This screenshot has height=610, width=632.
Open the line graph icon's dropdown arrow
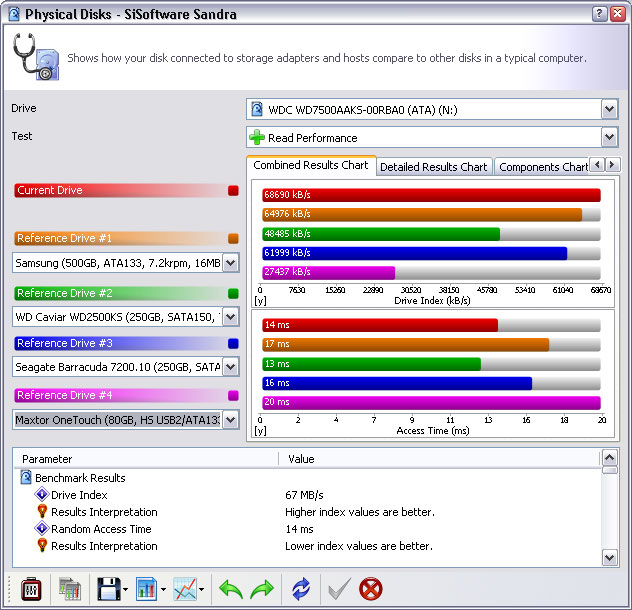click(x=202, y=589)
